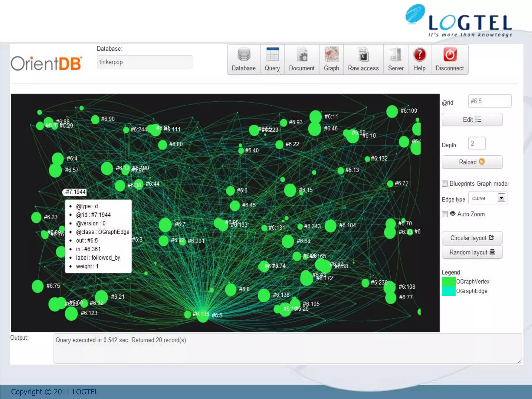Select graph node #6:68
The width and height of the screenshot is (532, 399).
point(288,241)
